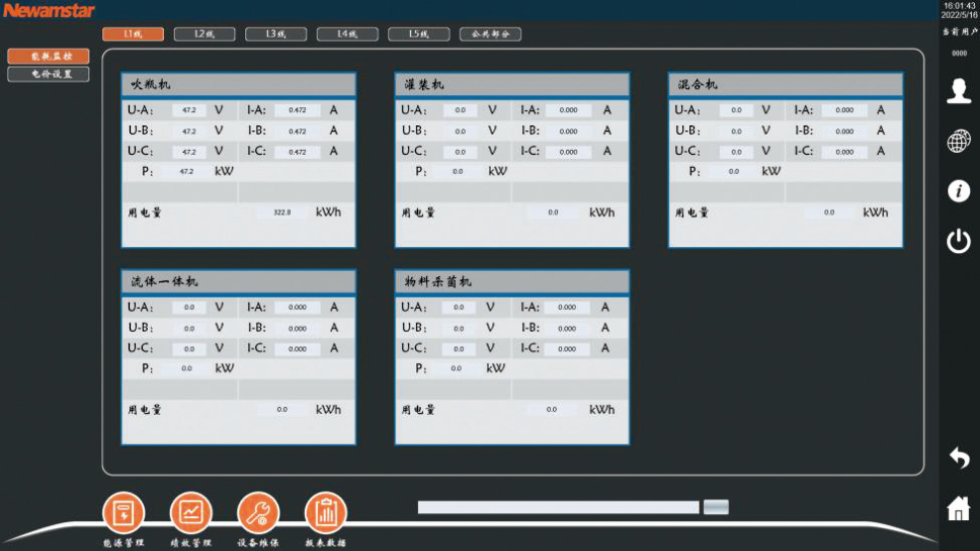Select the L1线 tab
The width and height of the screenshot is (980, 551).
click(x=133, y=34)
